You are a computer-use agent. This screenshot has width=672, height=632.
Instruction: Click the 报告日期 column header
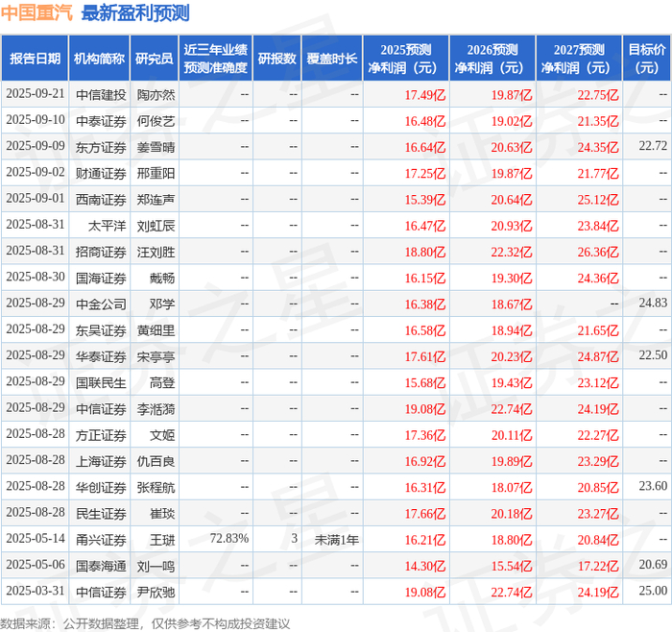pos(35,59)
